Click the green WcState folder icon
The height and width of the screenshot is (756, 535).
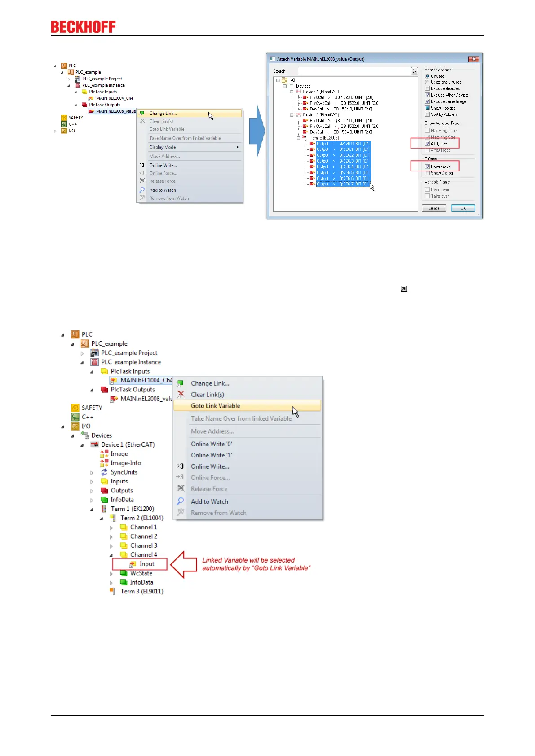tap(124, 573)
